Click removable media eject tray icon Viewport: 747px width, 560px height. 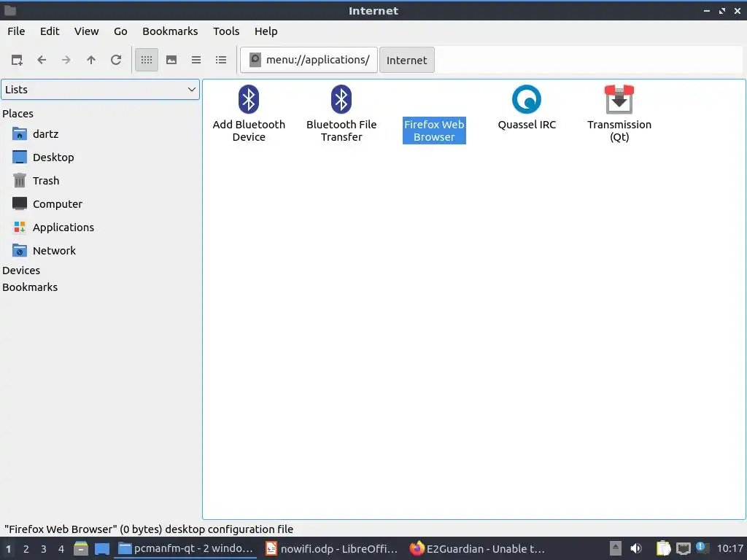click(x=616, y=548)
